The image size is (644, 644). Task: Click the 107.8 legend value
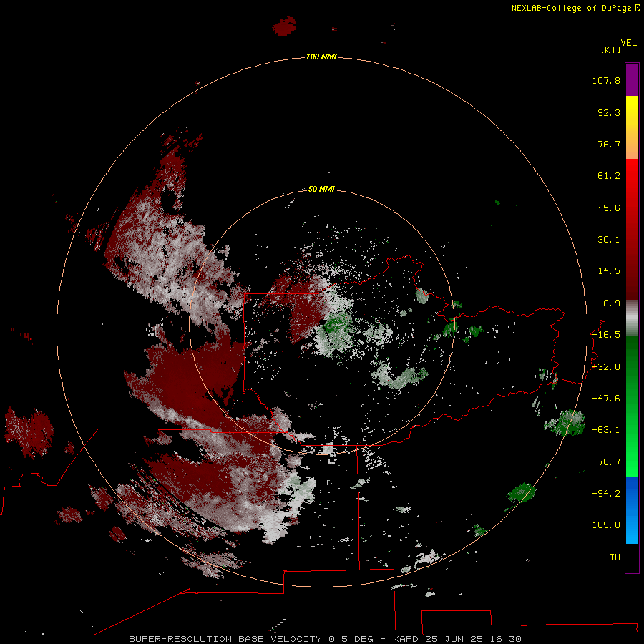click(x=606, y=80)
